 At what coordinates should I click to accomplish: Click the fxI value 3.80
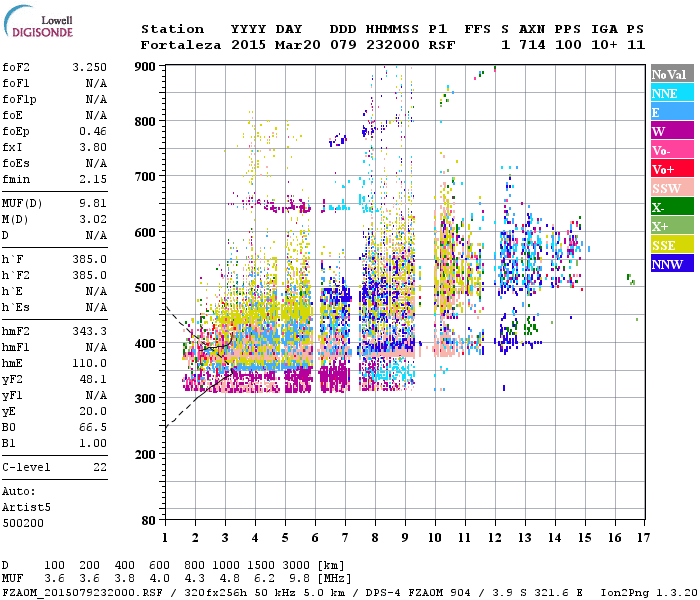click(93, 147)
